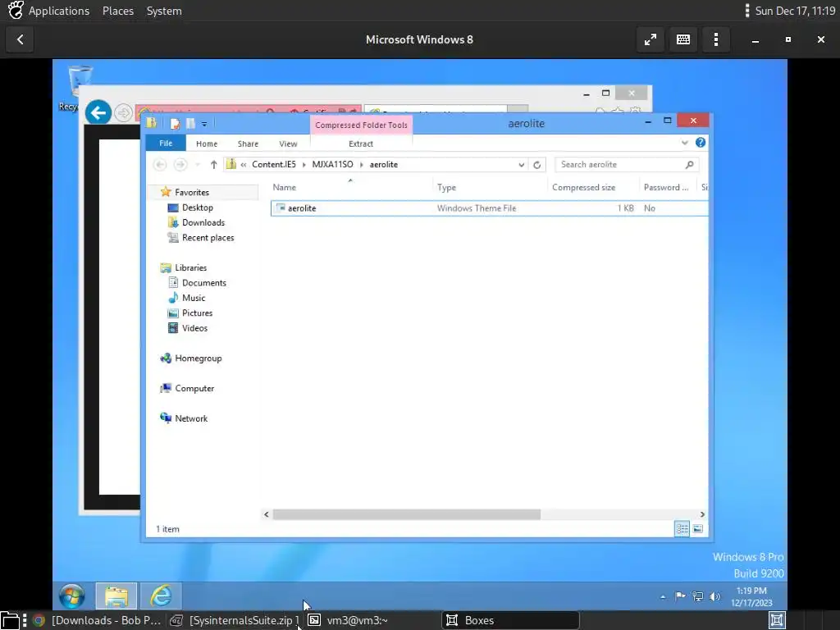Screen dimensions: 840x630
Task: Select the Compressed Folder Tools contextual tab
Action: click(x=361, y=125)
